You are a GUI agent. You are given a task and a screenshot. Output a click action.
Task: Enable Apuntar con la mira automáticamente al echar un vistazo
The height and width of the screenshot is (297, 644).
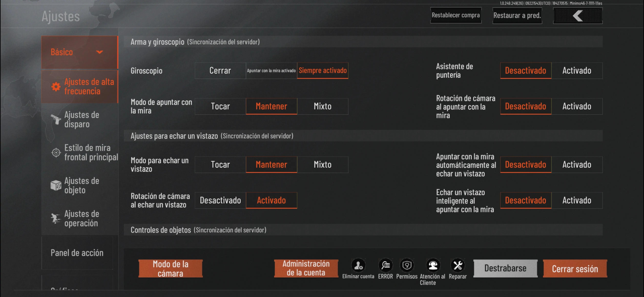[x=577, y=165]
